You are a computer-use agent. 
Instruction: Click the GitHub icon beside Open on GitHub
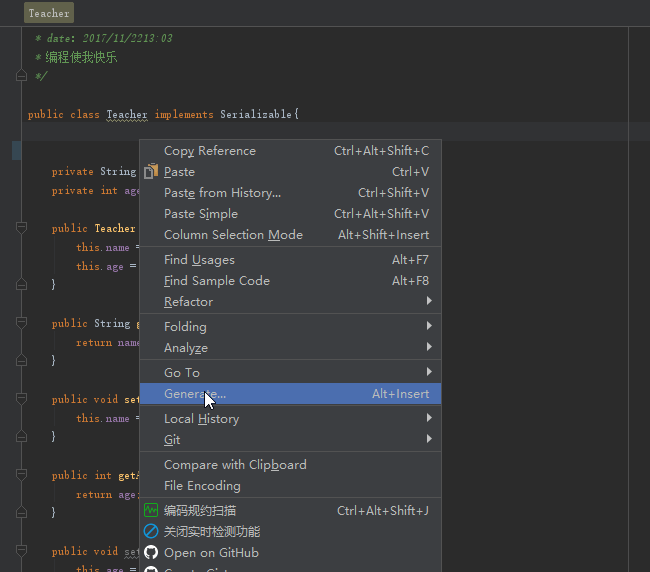pyautogui.click(x=151, y=553)
